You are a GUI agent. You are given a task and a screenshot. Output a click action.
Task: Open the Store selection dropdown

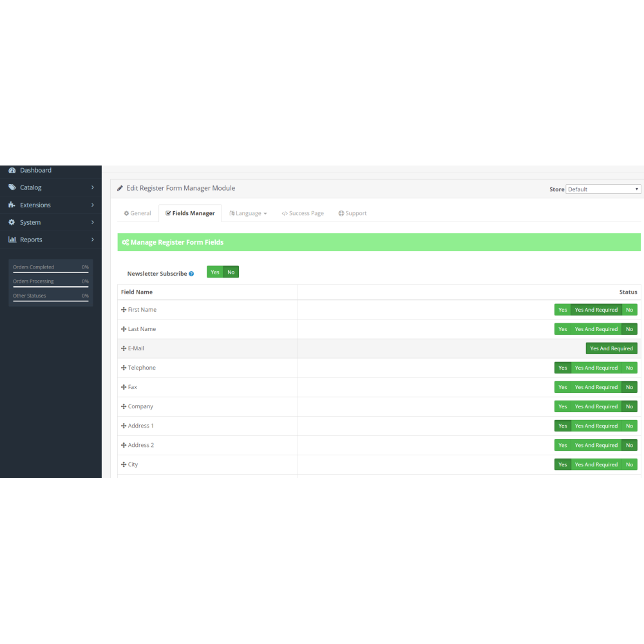pos(603,189)
